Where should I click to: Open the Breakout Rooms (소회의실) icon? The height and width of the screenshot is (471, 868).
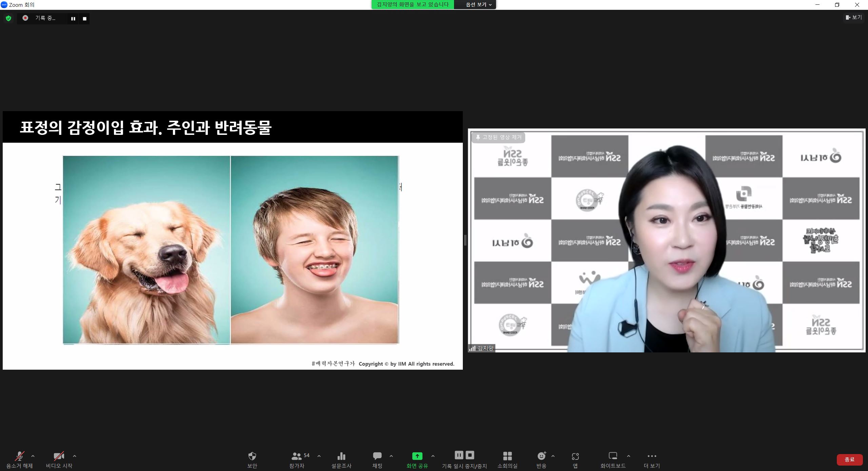pos(507,456)
